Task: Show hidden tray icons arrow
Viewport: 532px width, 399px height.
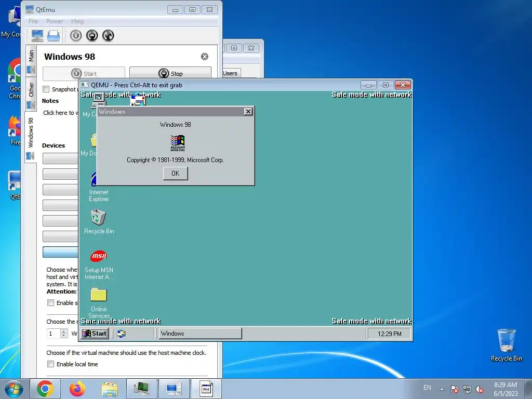Action: pos(442,389)
